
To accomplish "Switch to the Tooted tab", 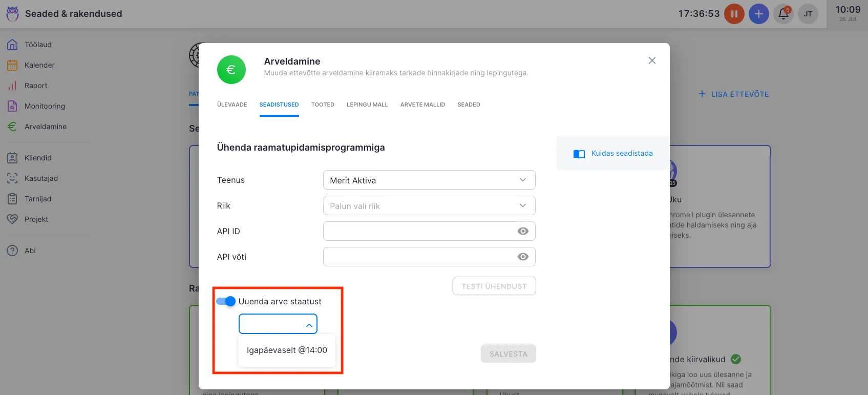I will (323, 105).
